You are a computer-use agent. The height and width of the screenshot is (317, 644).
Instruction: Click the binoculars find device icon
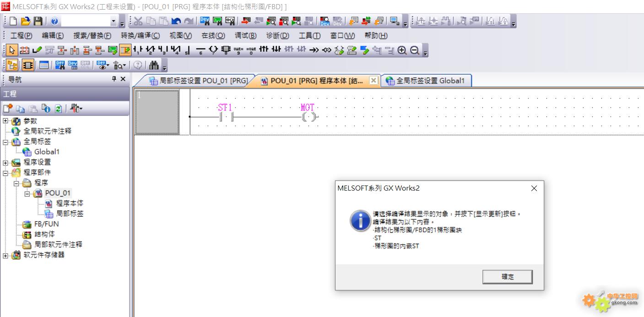pyautogui.click(x=154, y=65)
